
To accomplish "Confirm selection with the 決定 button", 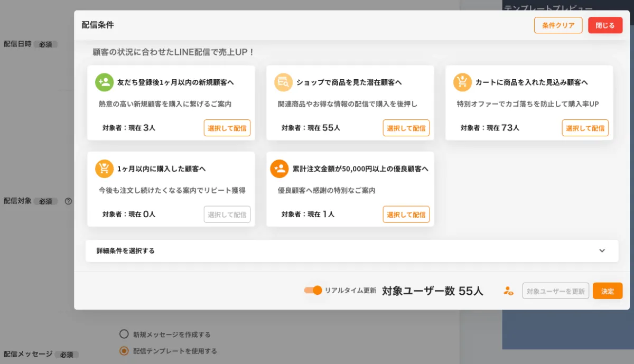I will 608,291.
